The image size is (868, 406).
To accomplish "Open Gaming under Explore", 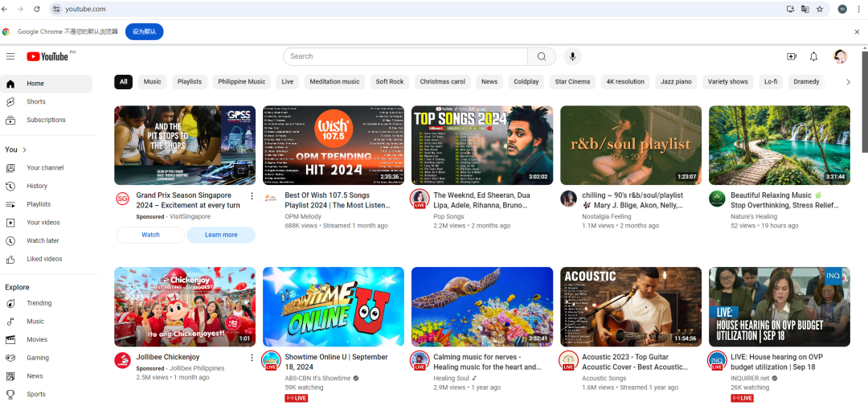I will (x=47, y=358).
